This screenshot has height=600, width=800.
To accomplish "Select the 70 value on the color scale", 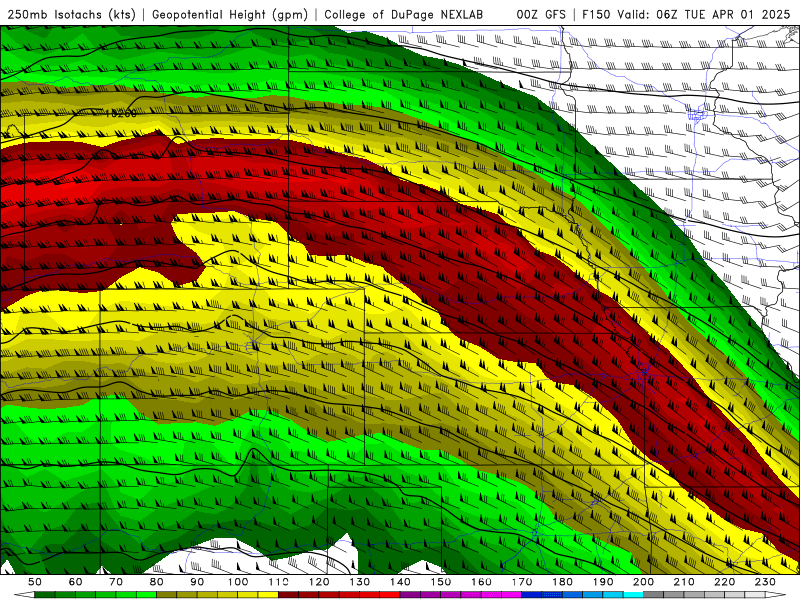I will (x=116, y=582).
